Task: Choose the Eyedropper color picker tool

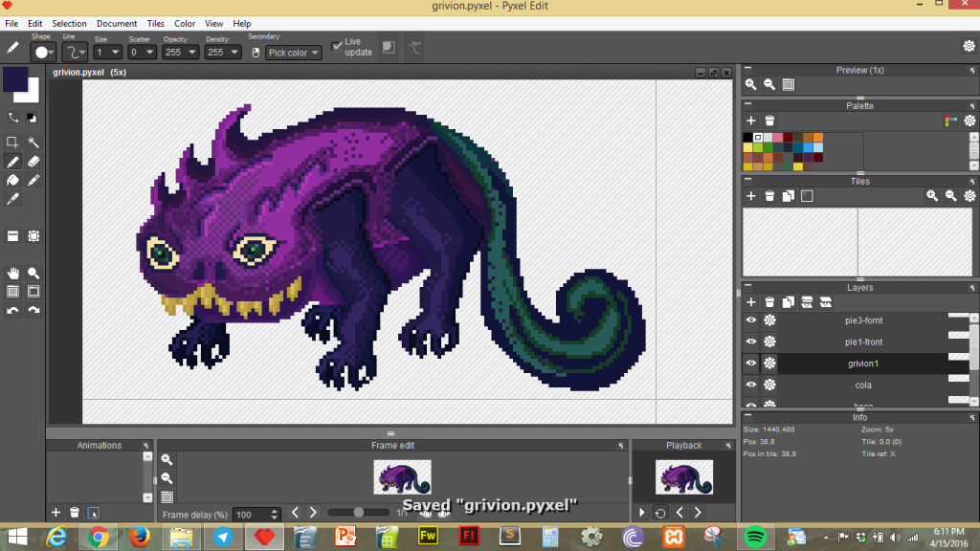Action: click(x=13, y=199)
